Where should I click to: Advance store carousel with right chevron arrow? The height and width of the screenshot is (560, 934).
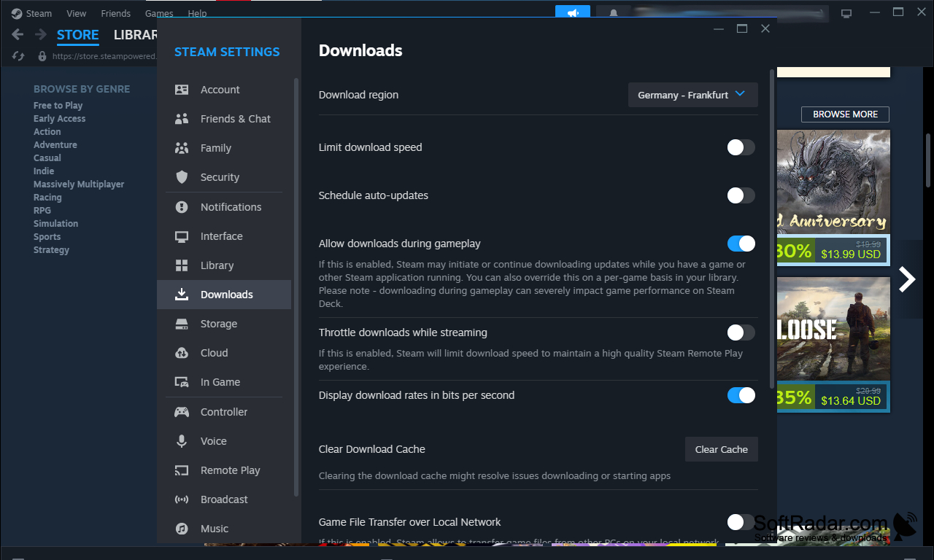[907, 279]
